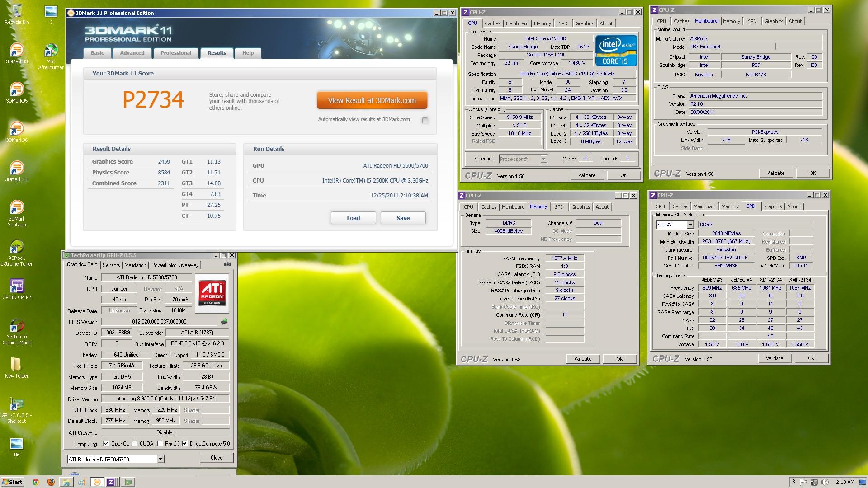Open the CPUID CPU-Z desktop icon
Viewport: 868px width, 488px height.
tap(17, 289)
